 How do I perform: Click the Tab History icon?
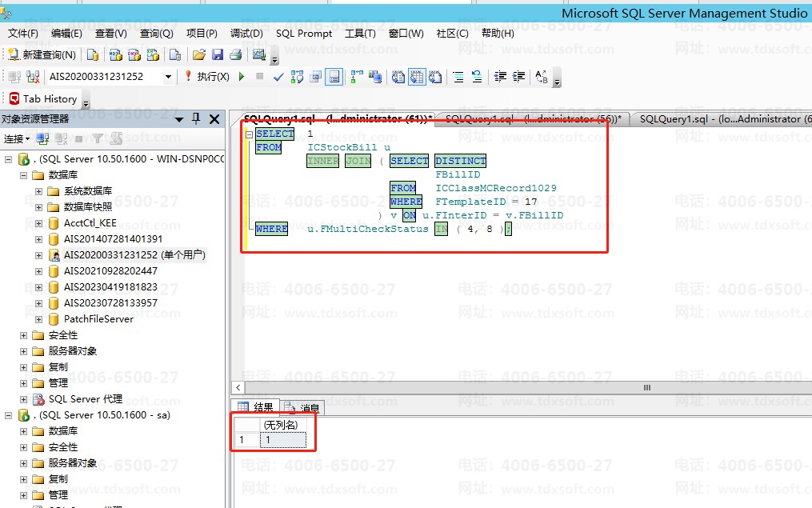click(14, 99)
